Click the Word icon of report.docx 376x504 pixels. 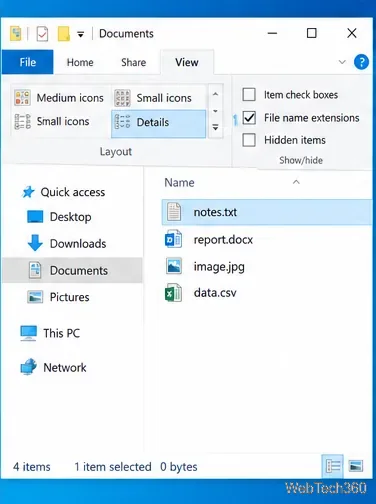(x=173, y=239)
